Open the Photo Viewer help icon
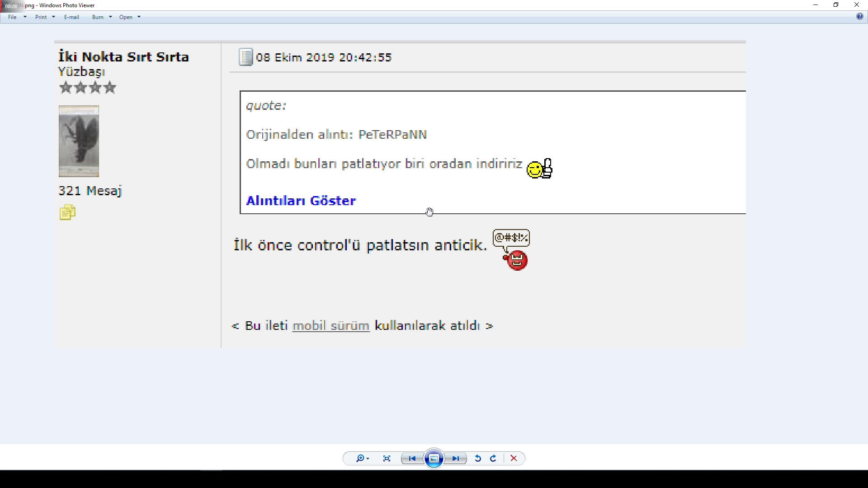868x488 pixels. [x=859, y=17]
